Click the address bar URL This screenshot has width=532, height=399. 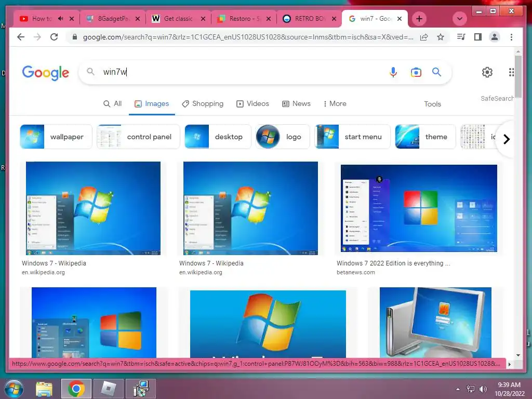click(x=248, y=37)
